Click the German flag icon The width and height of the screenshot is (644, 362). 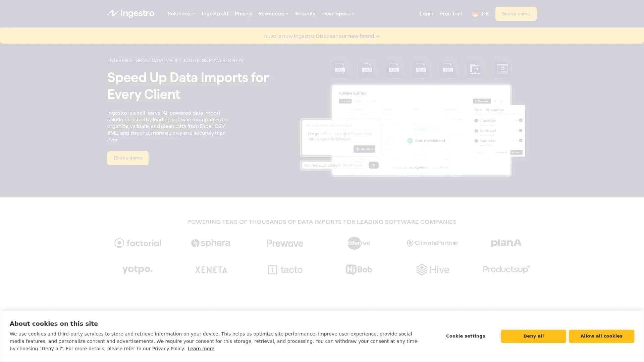pos(475,14)
